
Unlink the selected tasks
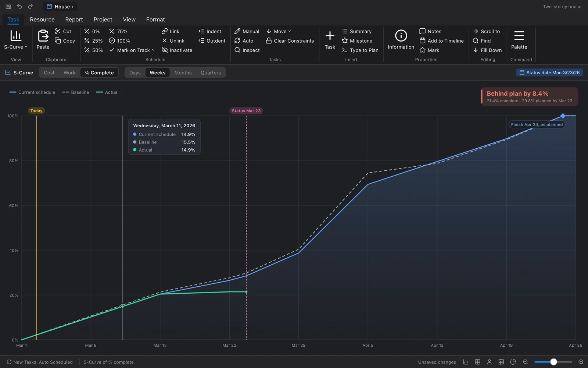coord(173,41)
